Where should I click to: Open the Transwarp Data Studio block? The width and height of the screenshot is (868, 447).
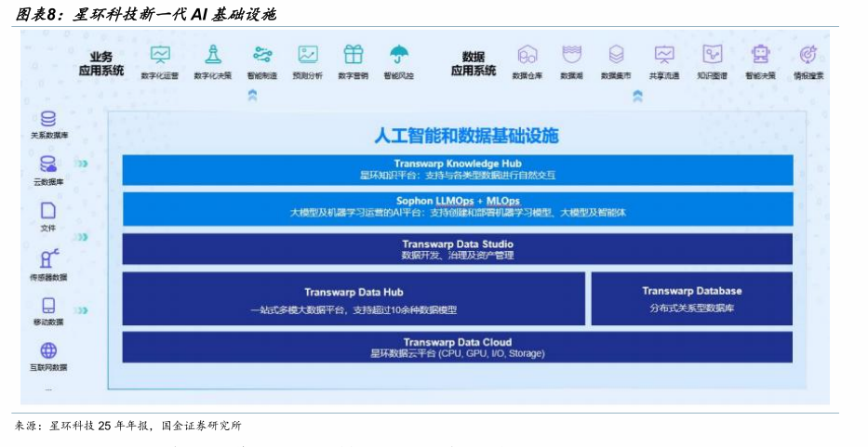point(458,249)
